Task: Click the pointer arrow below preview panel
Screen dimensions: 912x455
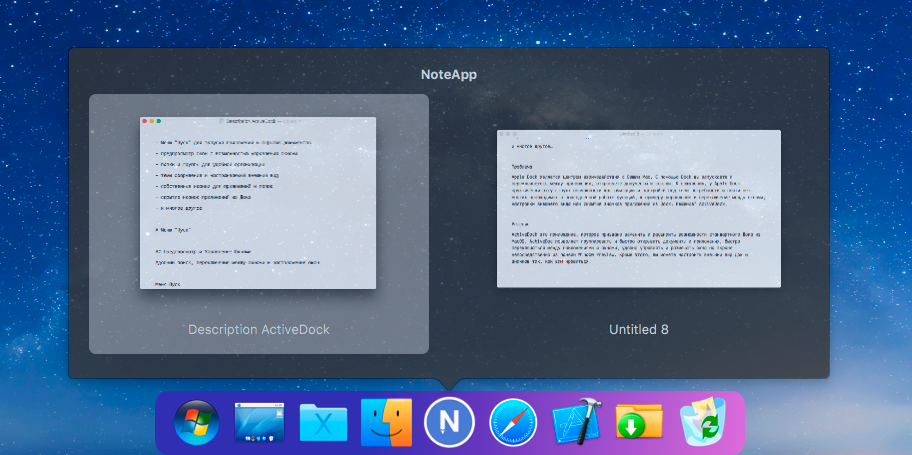Action: click(449, 384)
